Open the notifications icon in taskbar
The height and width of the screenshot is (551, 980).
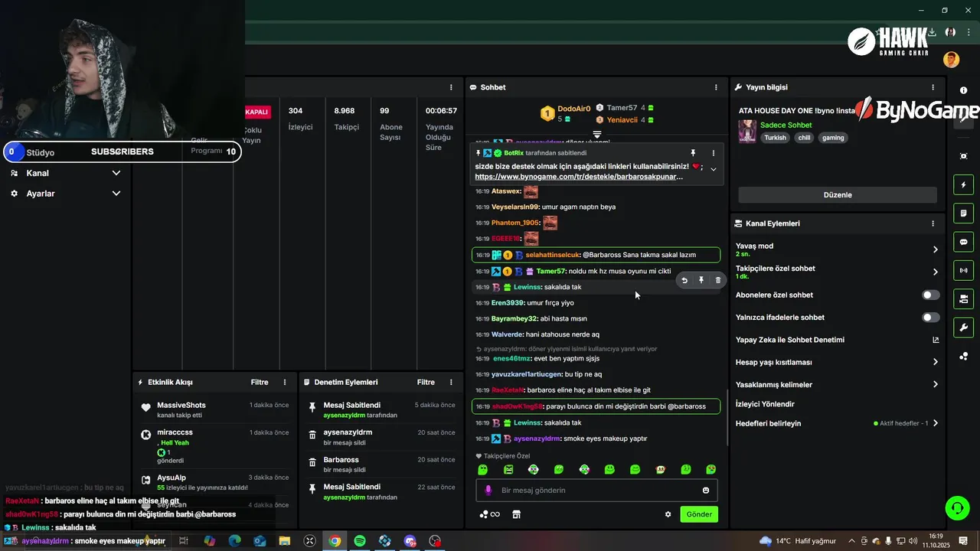963,541
